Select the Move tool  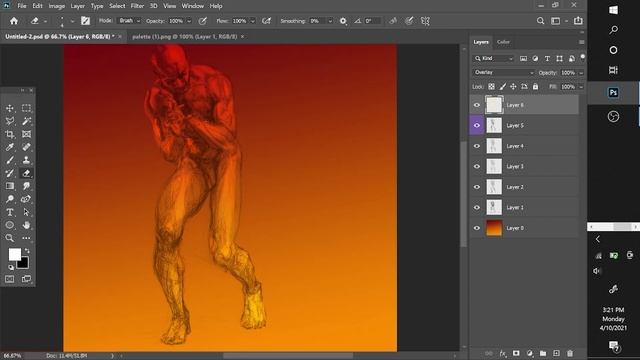pos(10,108)
